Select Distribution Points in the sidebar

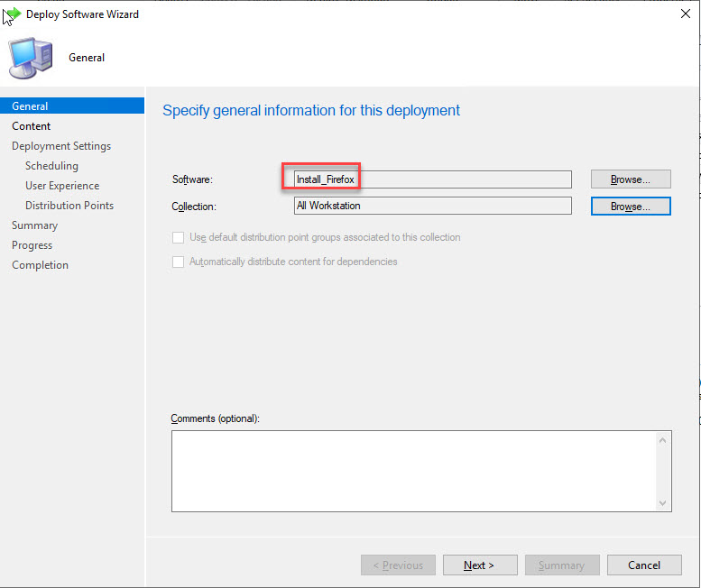(x=69, y=206)
